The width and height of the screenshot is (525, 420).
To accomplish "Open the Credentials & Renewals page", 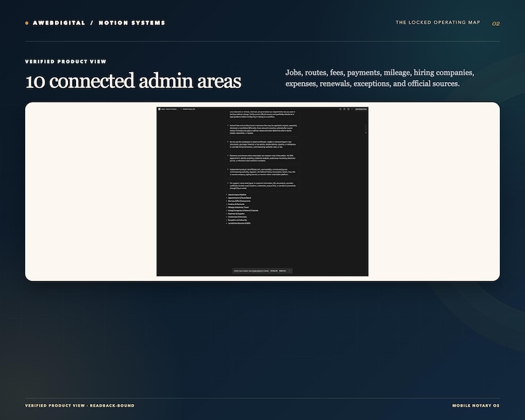I will coord(237,217).
